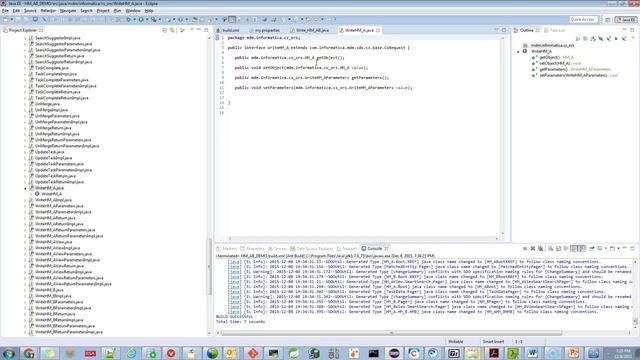Click the Pin Console icon
Image resolution: width=640 pixels, height=360 pixels.
tap(591, 249)
